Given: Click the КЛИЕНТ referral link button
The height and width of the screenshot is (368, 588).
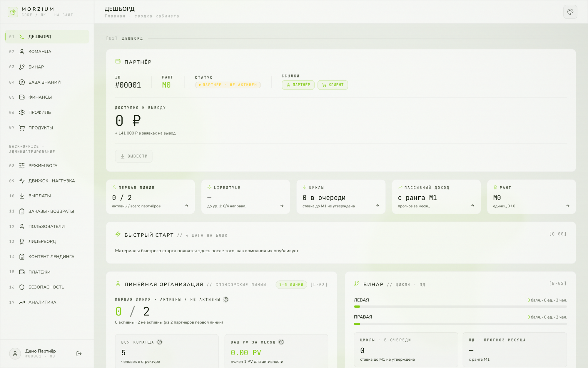Looking at the screenshot, I should [x=333, y=85].
